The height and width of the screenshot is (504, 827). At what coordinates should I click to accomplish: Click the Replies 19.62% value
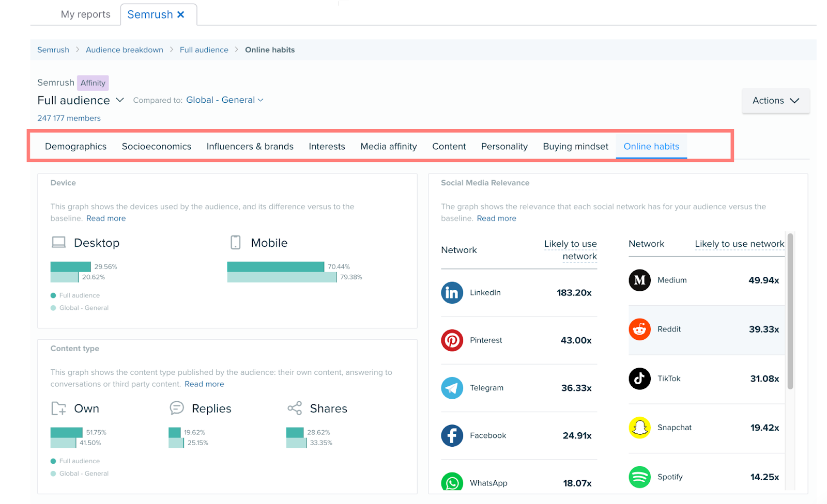194,433
